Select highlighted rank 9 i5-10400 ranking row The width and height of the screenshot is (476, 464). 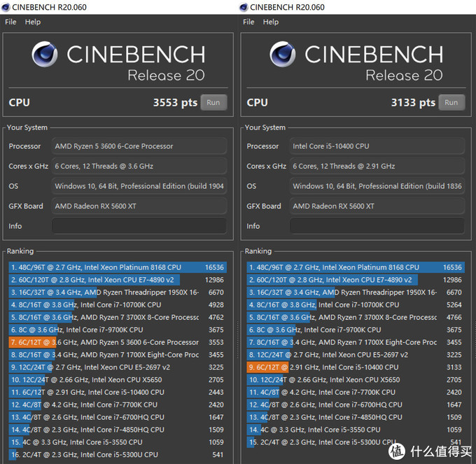(x=355, y=367)
